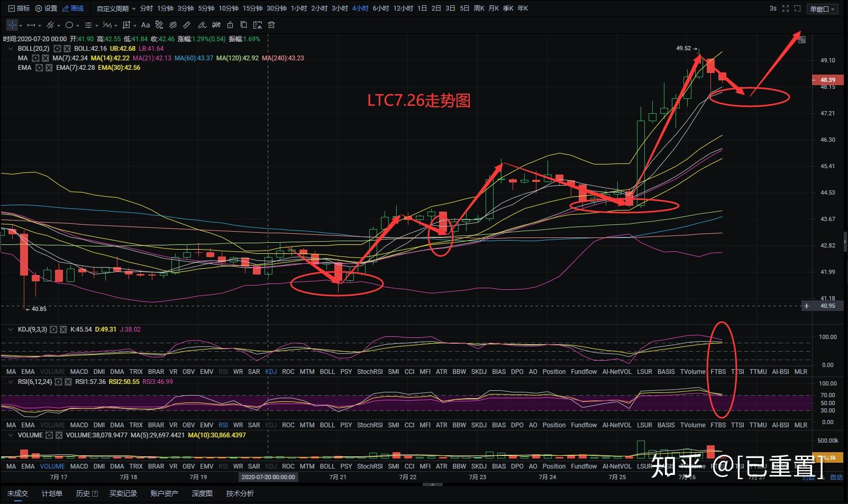Open MA indicator settings gear
Viewport: 848px width, 504px height.
(x=35, y=58)
